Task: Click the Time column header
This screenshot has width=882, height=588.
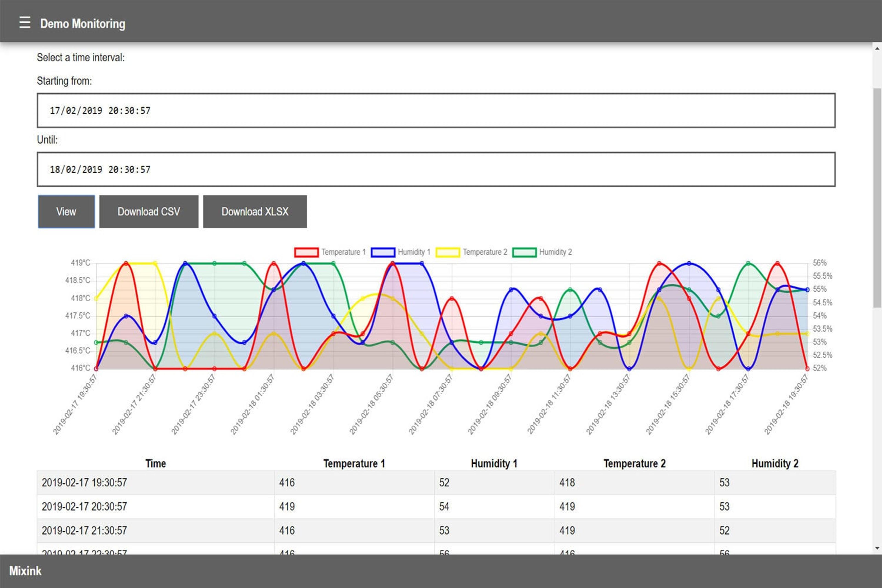Action: (x=156, y=464)
